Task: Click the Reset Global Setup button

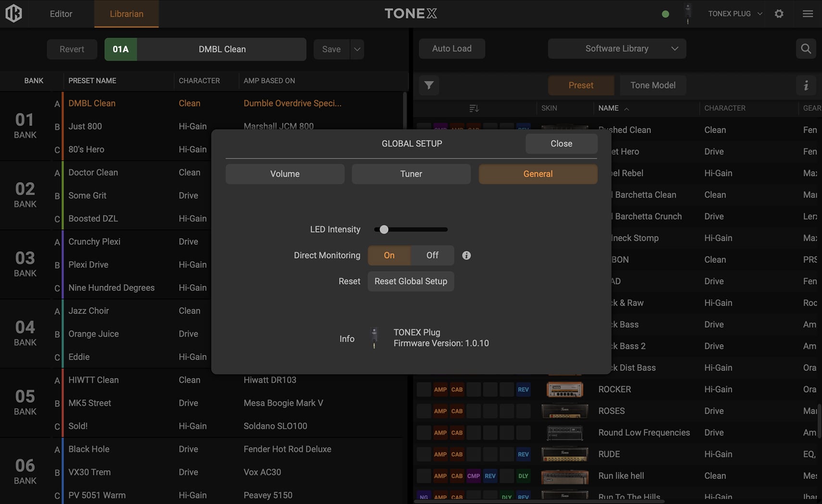Action: pyautogui.click(x=411, y=281)
